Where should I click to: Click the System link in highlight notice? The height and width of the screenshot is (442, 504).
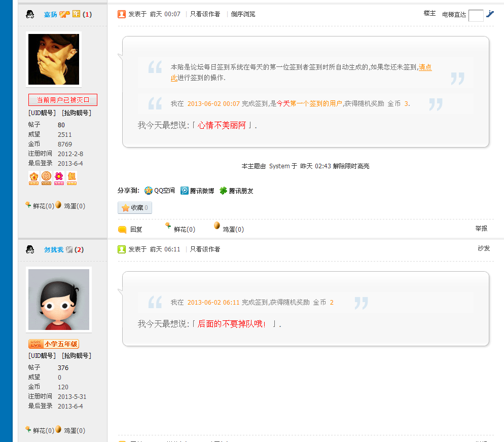point(279,166)
